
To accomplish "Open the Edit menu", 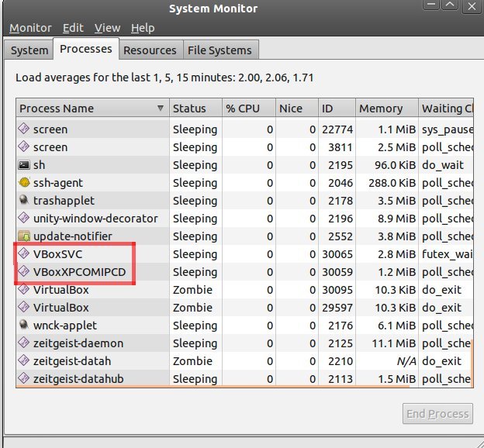I will coord(73,28).
